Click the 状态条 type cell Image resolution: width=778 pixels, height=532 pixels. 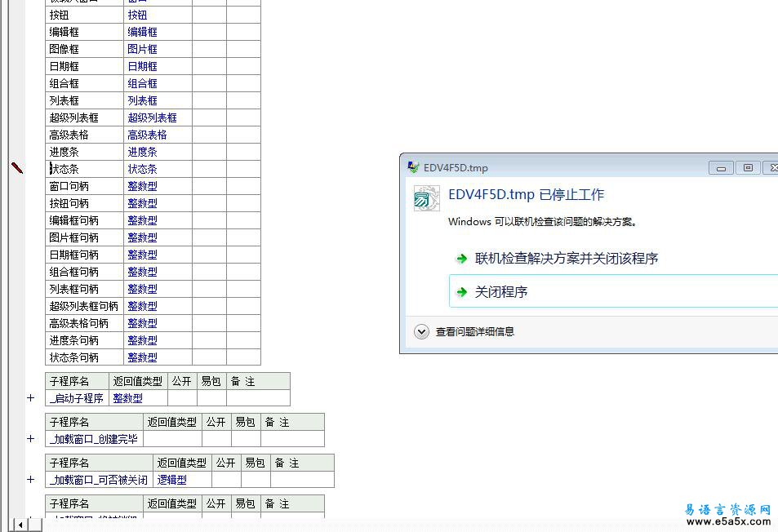[x=158, y=169]
